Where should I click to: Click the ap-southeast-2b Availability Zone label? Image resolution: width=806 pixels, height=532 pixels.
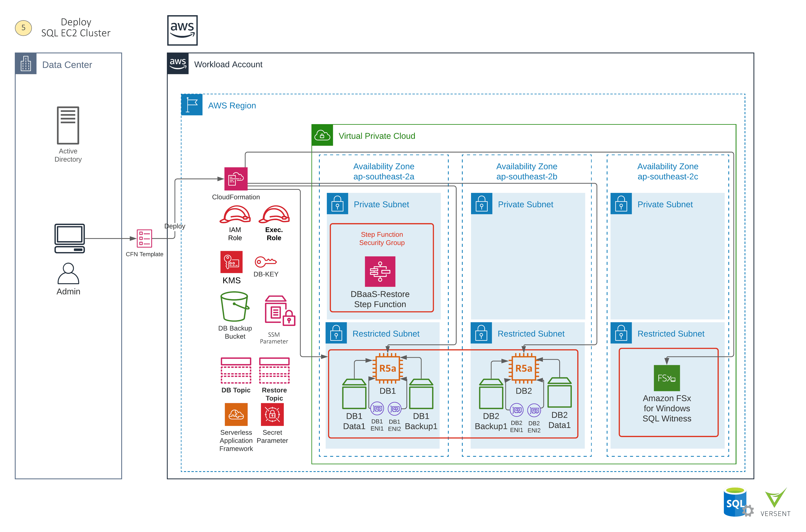pyautogui.click(x=527, y=171)
